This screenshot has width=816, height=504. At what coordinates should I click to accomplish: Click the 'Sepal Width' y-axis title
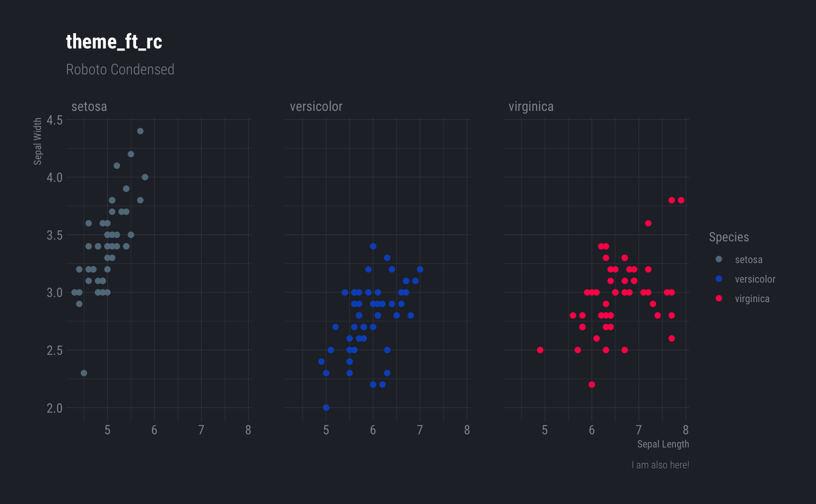pyautogui.click(x=38, y=142)
